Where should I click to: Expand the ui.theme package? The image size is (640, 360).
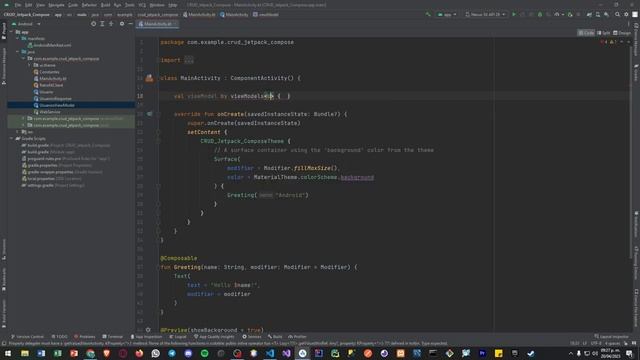[30, 65]
